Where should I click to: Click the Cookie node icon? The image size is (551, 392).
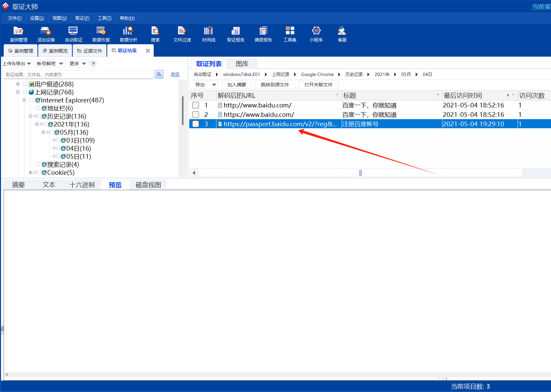(44, 172)
